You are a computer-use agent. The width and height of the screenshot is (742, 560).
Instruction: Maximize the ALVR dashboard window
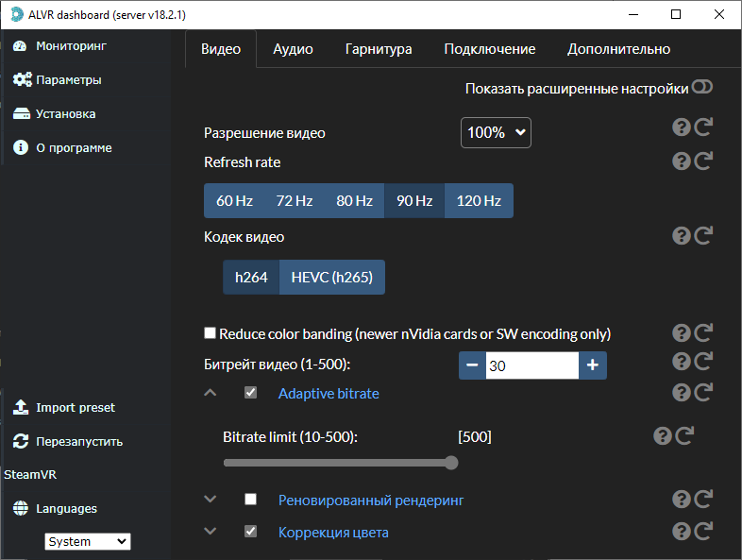tap(676, 14)
